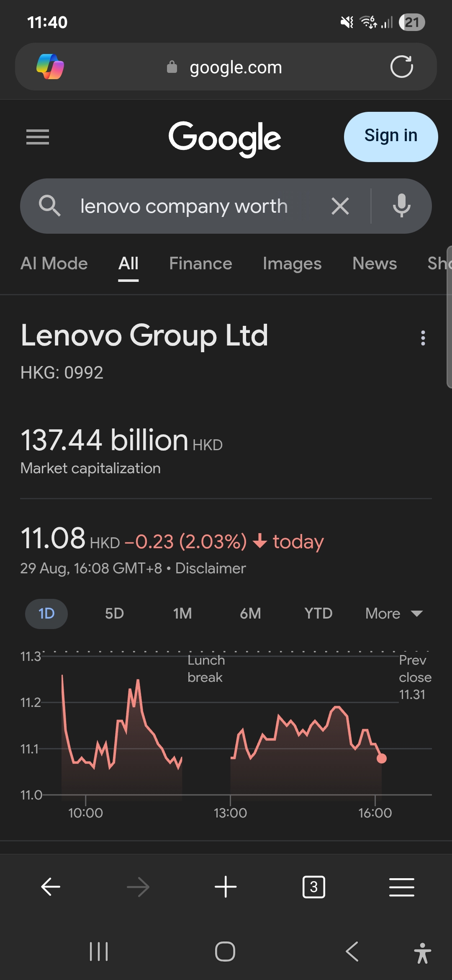Screen dimensions: 452x980
Task: Switch to the Finance tab
Action: (200, 264)
